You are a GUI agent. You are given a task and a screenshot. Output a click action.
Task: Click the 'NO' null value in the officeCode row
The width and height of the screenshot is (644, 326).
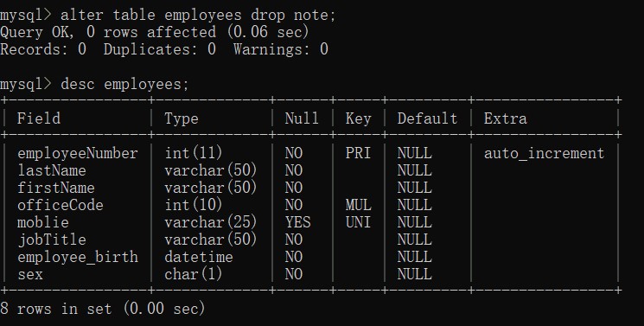294,205
